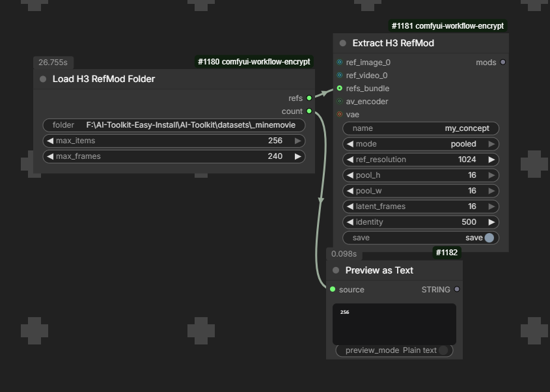Click the max_frames 240 value

tap(275, 156)
